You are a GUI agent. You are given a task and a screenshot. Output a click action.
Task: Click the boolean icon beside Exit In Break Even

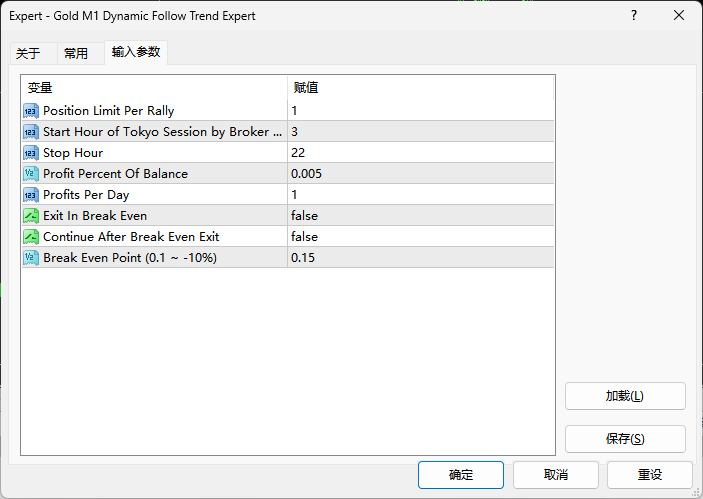point(31,216)
